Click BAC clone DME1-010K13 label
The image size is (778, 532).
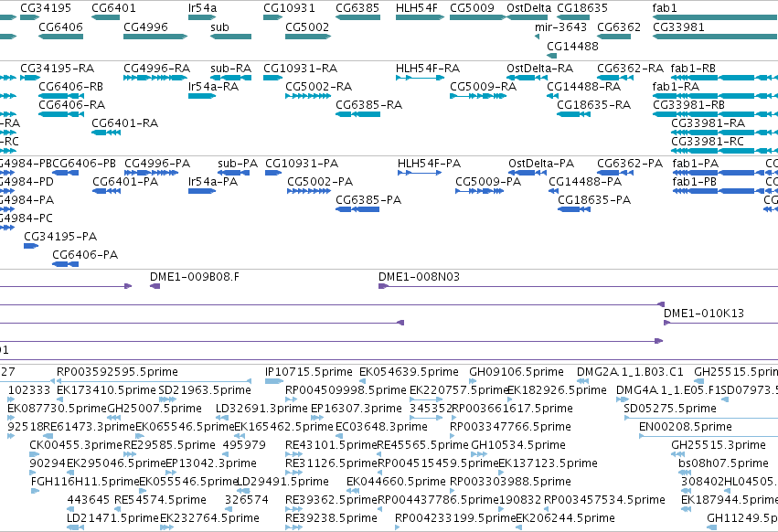click(x=704, y=314)
